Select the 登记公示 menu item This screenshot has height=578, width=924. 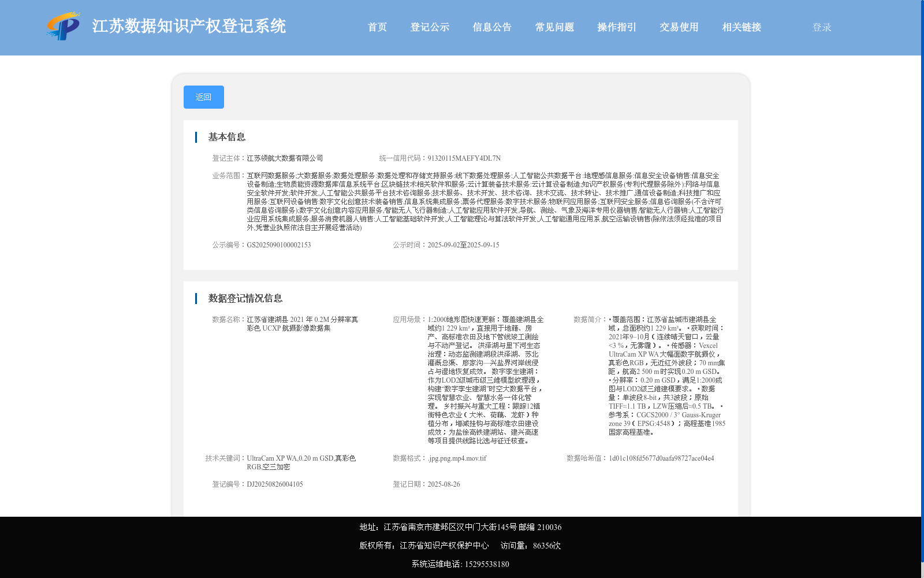click(x=430, y=27)
